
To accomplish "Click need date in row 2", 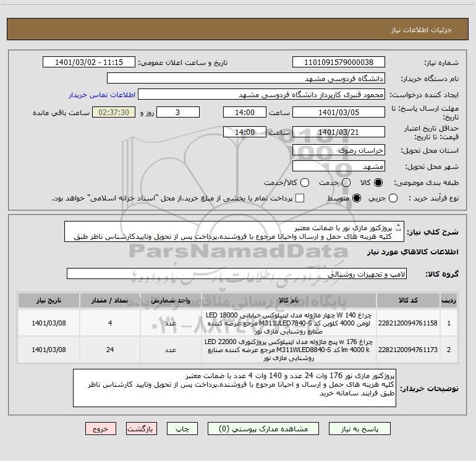I will pyautogui.click(x=49, y=350).
